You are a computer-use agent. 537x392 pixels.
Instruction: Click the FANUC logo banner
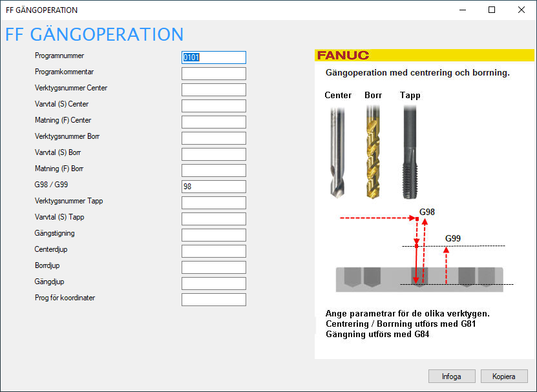[x=425, y=55]
